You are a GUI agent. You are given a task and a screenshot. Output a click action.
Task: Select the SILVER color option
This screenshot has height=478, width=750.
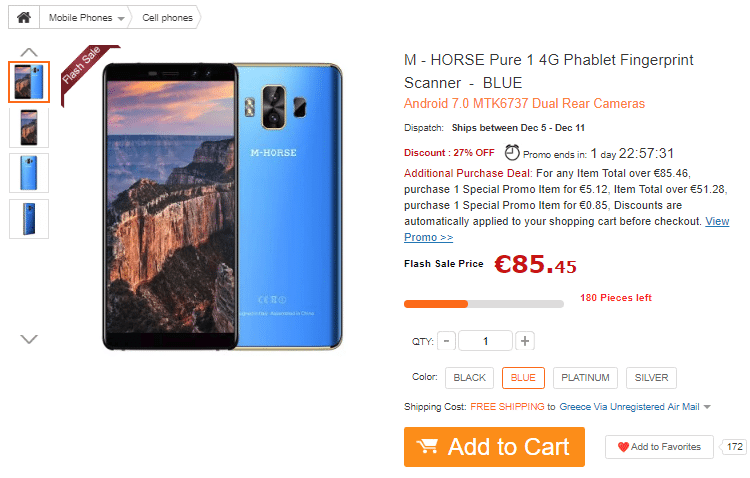pyautogui.click(x=651, y=378)
